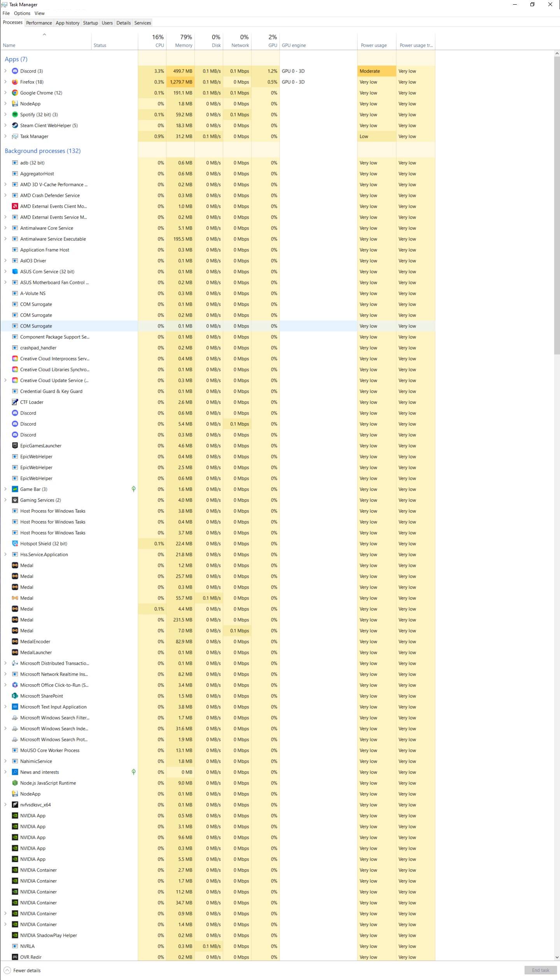Sort by the Power usage column
Screen dimensions: 560x980
tap(377, 41)
